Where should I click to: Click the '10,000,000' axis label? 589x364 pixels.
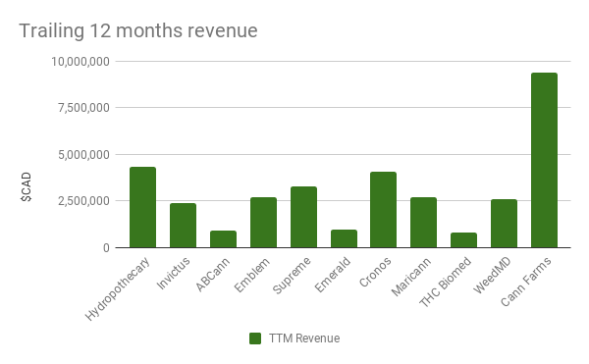(x=80, y=62)
